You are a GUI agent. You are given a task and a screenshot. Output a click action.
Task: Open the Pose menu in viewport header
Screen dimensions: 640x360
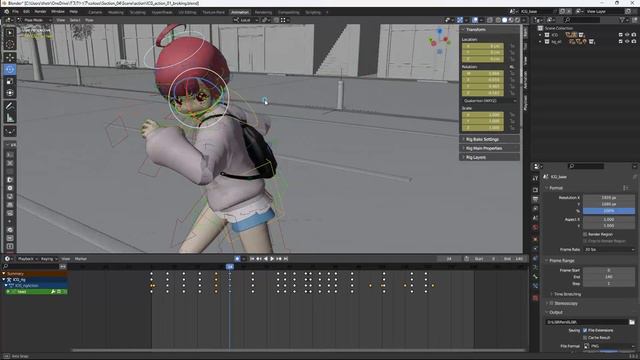pyautogui.click(x=89, y=20)
